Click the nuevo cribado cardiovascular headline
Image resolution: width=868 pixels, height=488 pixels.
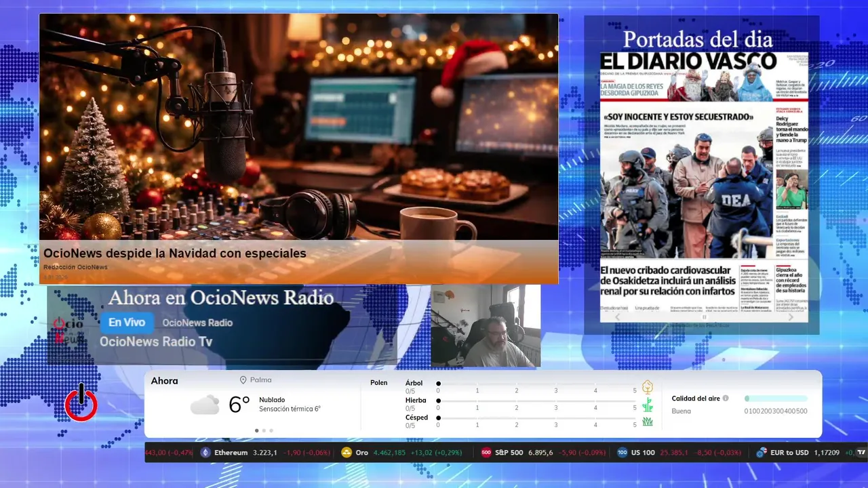click(x=667, y=280)
